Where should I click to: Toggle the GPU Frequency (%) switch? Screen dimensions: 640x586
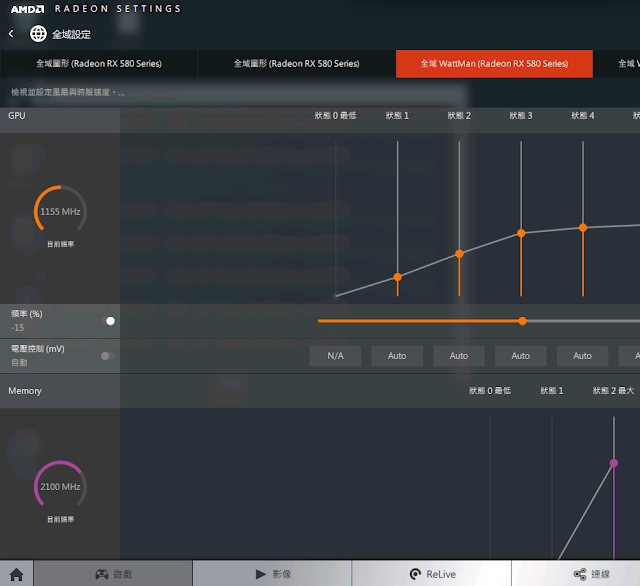tap(108, 321)
